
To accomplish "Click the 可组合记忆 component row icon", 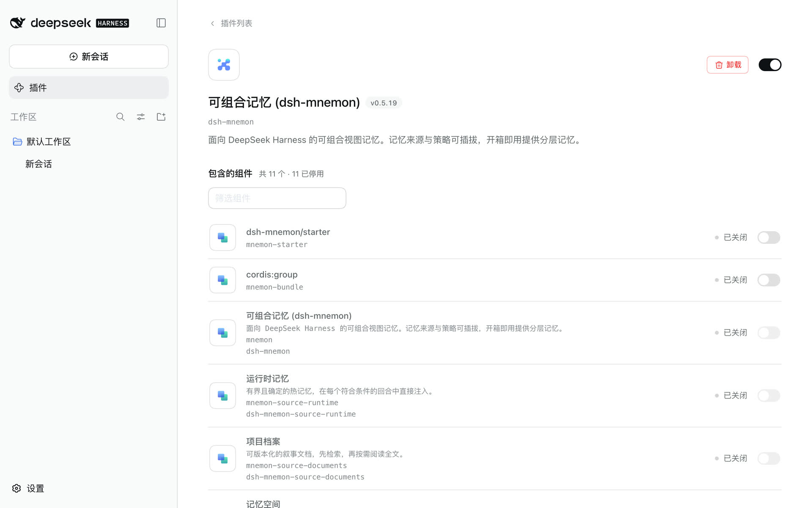I will (x=222, y=333).
